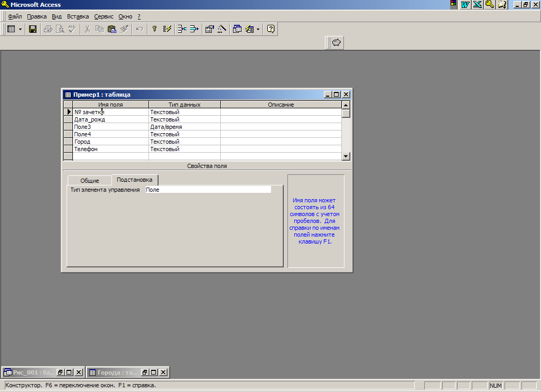Click the last Office shortcut bar icon
This screenshot has width=541, height=392.
coord(502,4)
